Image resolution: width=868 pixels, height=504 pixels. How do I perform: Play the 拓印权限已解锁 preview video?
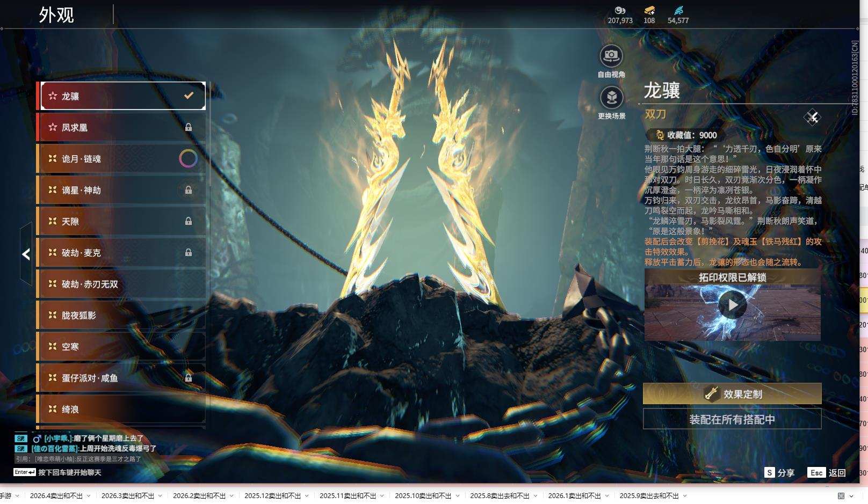(732, 305)
